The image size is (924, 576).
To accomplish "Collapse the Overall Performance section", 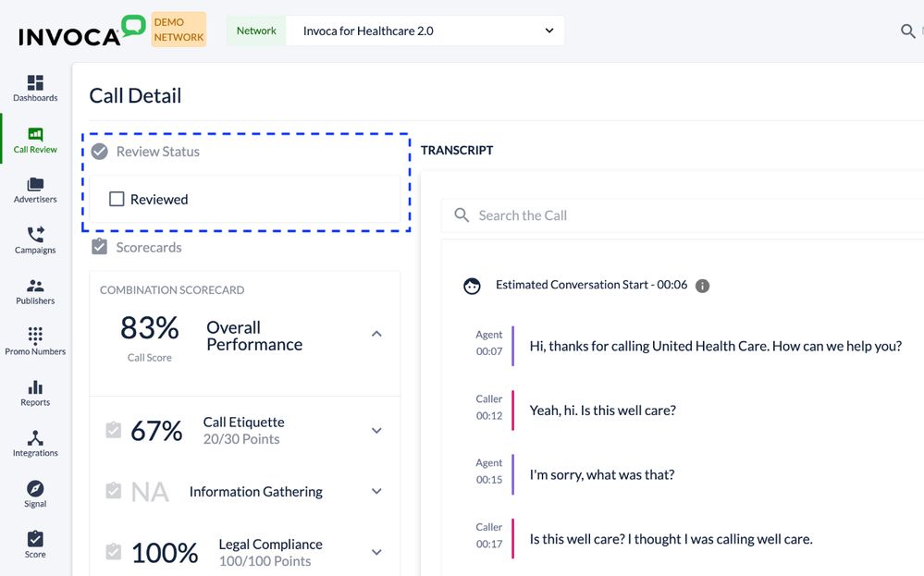I will (x=376, y=334).
